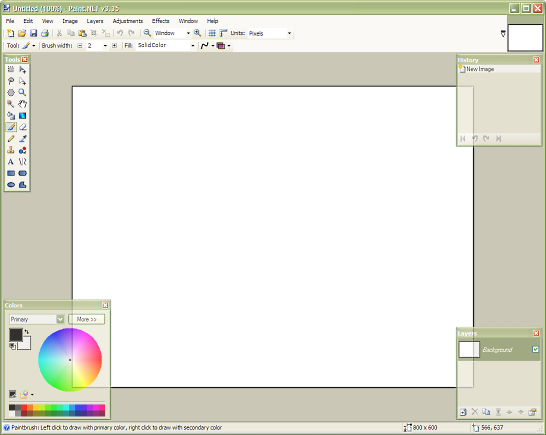Screen dimensions: 546x435
Task: Click the Save toolbar icon
Action: coord(33,33)
